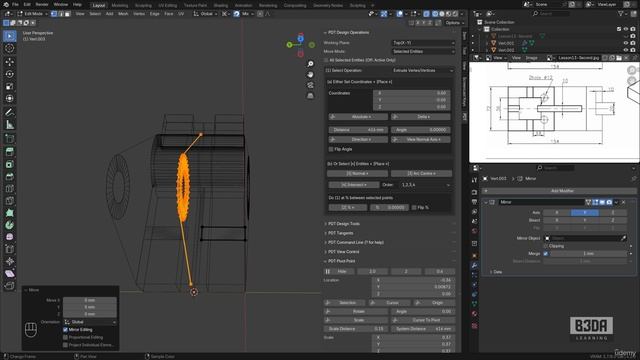Select the Poly Build tool
Image resolution: width=640 pixels, height=360 pixels.
point(9,213)
